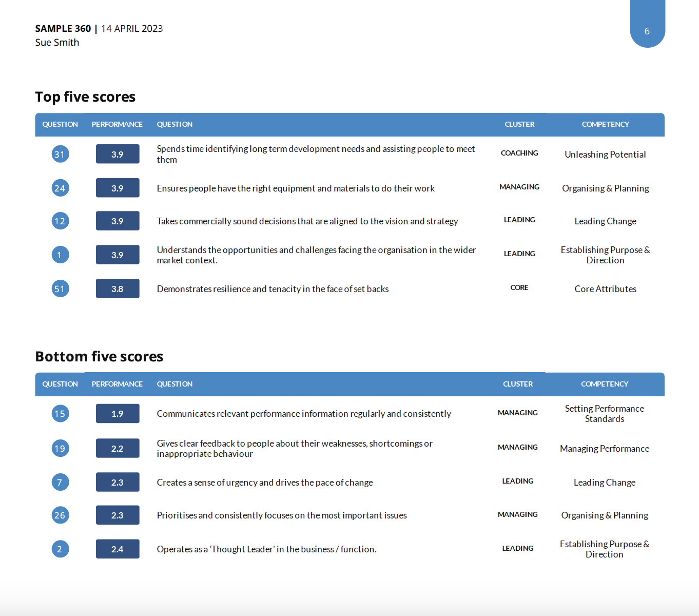This screenshot has height=616, width=699.
Task: Select 'Demonstrates resilience and tenacity' question text
Action: pyautogui.click(x=273, y=289)
